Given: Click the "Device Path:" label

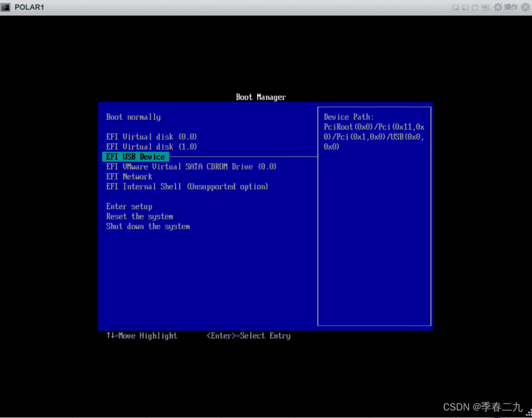Looking at the screenshot, I should pos(349,117).
